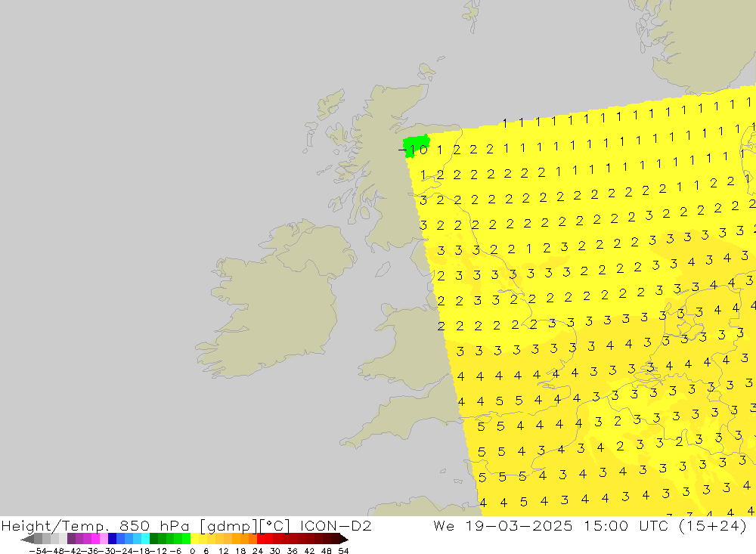
Task: Click the dark green swatch in color scale
Action: (x=153, y=539)
